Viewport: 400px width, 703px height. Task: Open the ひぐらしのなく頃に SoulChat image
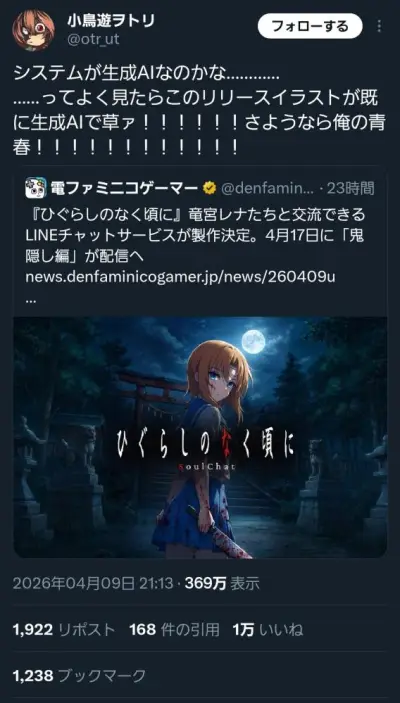click(x=200, y=437)
